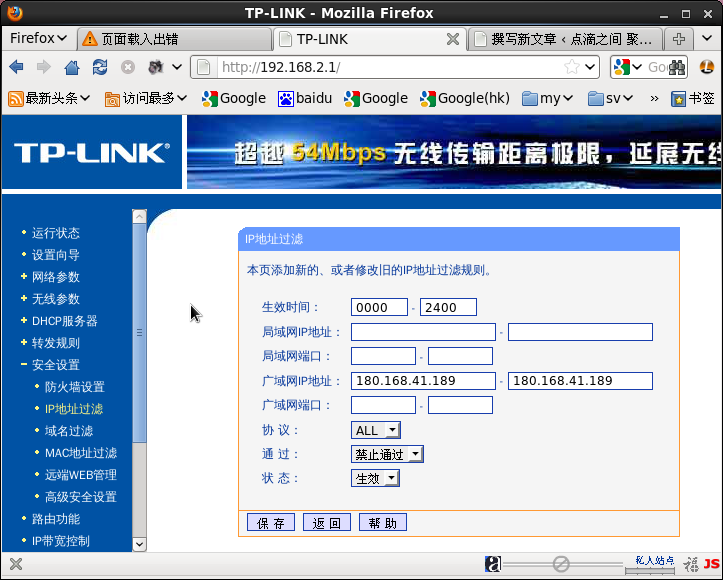Click the page identity icon in address bar
Screen dimensions: 723x580
point(203,67)
